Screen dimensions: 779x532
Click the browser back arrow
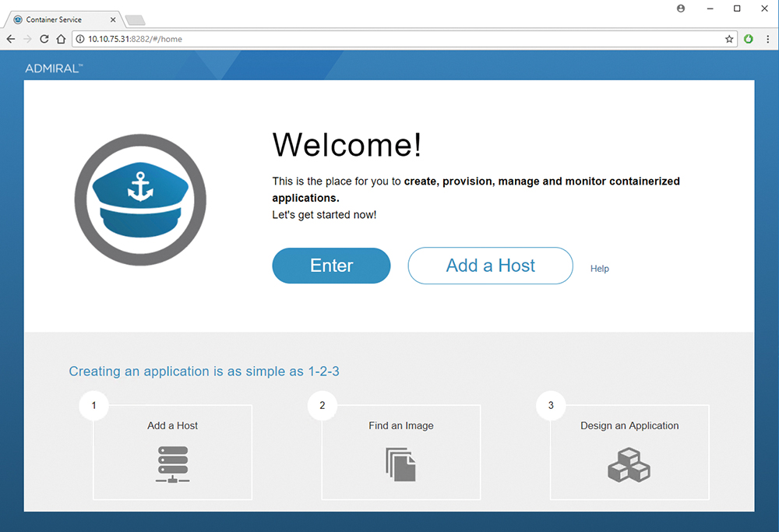pyautogui.click(x=11, y=39)
